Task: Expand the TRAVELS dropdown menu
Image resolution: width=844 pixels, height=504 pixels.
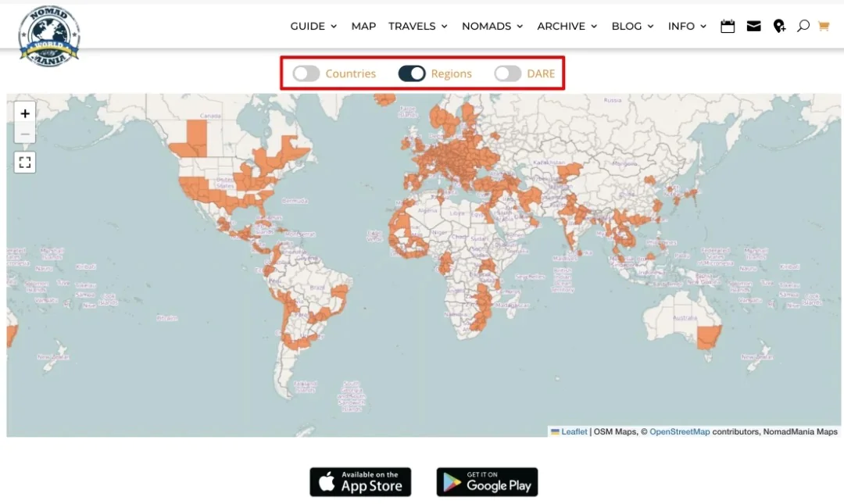Action: tap(418, 27)
